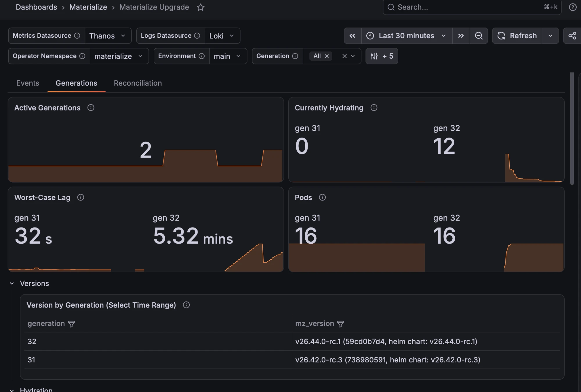
Task: Show Version by Generation panel info
Action: click(x=186, y=305)
